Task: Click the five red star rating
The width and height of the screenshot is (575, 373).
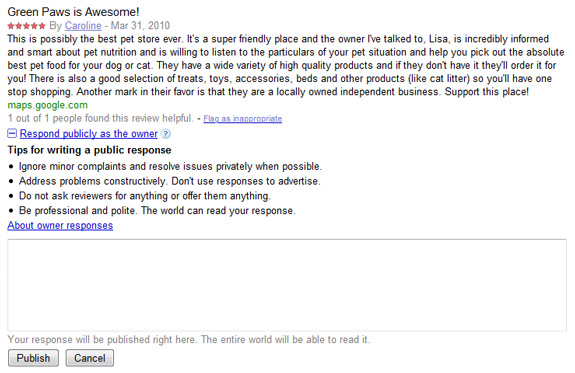Action: point(26,26)
